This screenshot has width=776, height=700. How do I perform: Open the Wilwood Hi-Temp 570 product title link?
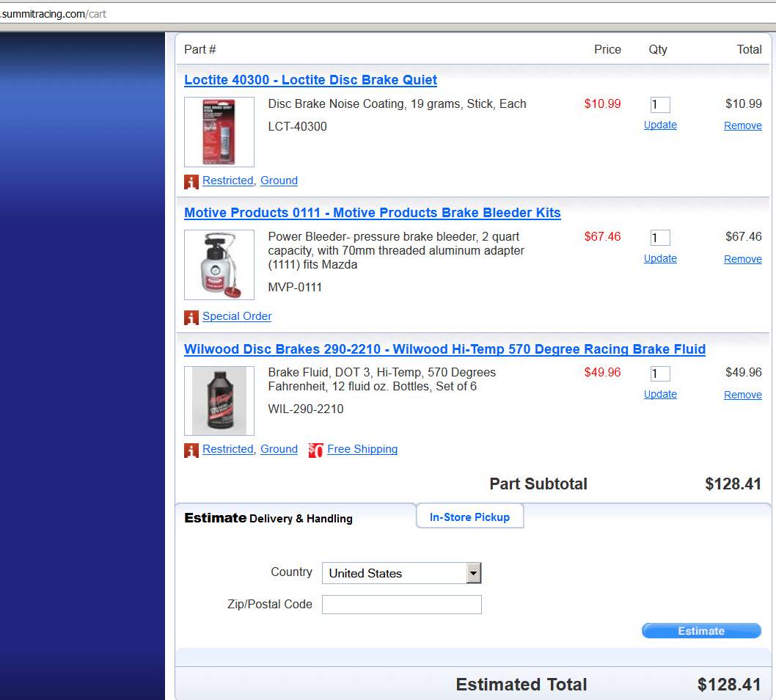pyautogui.click(x=444, y=349)
